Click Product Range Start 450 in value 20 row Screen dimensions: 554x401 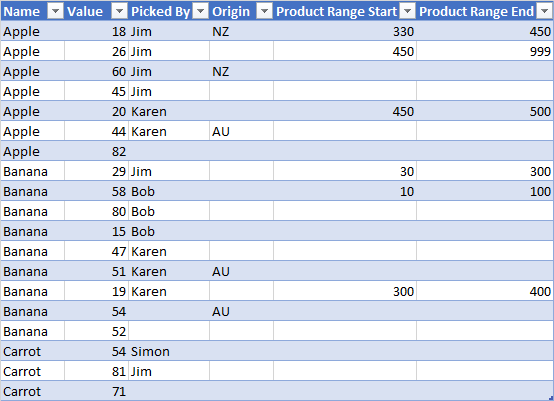(x=345, y=112)
